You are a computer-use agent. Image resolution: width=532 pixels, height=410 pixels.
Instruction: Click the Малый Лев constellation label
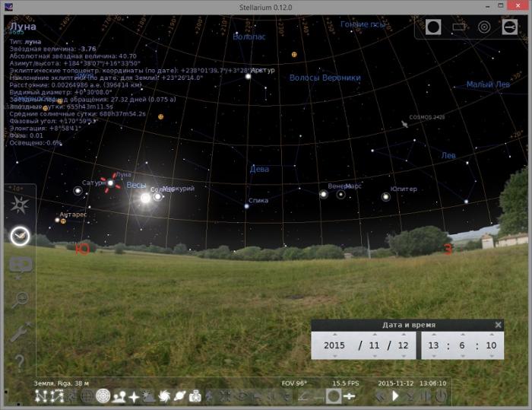[x=488, y=84]
